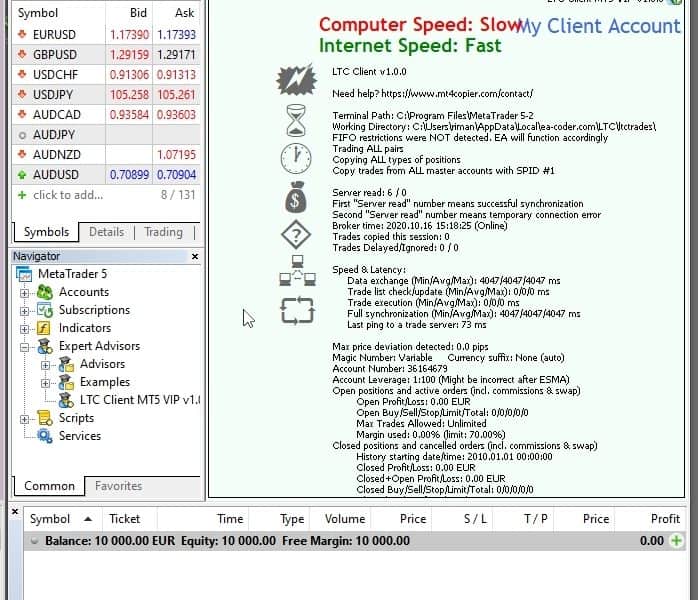Click the USDCHF direction arrow icon

click(x=22, y=74)
